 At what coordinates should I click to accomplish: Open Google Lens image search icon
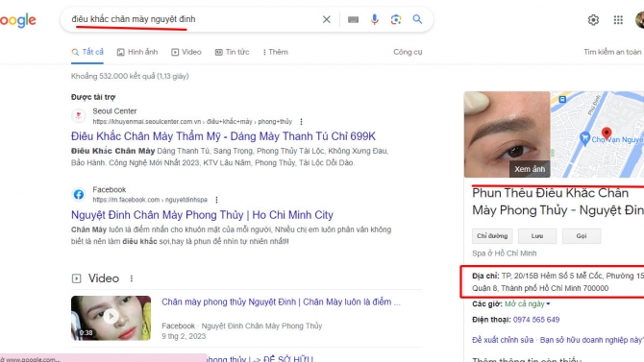click(396, 19)
